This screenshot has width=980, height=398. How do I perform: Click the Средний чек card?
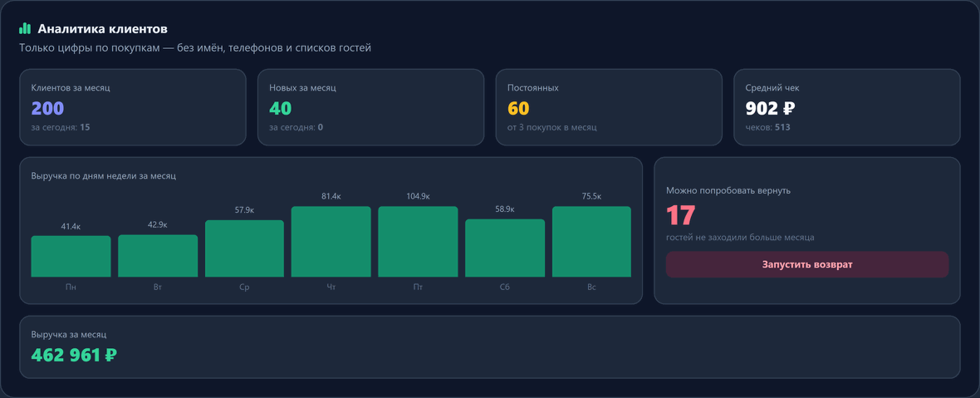[x=847, y=107]
